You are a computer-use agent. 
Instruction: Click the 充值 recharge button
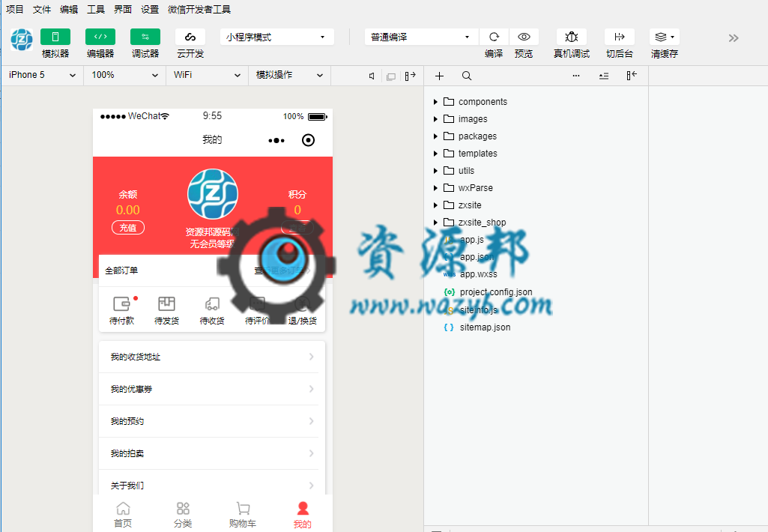[x=128, y=228]
